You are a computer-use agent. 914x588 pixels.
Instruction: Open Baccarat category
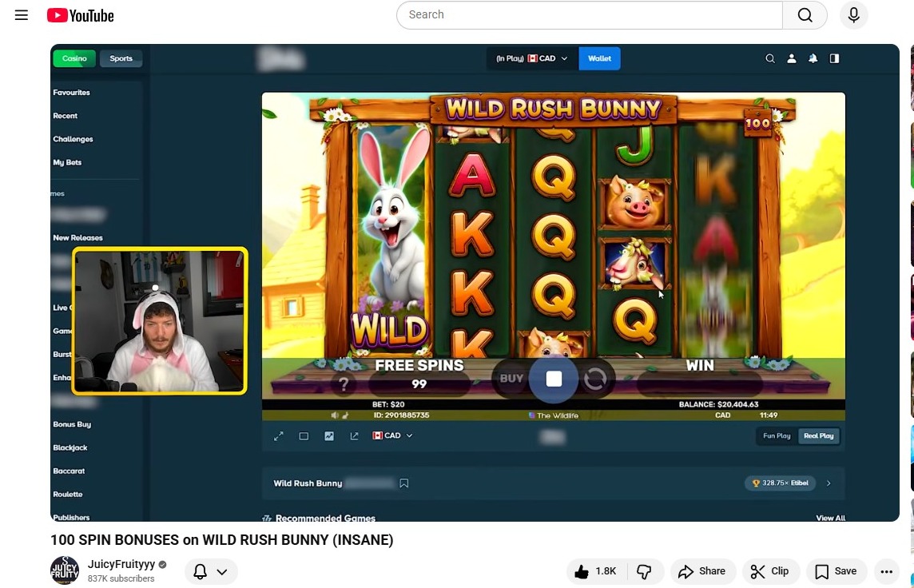[x=69, y=471]
